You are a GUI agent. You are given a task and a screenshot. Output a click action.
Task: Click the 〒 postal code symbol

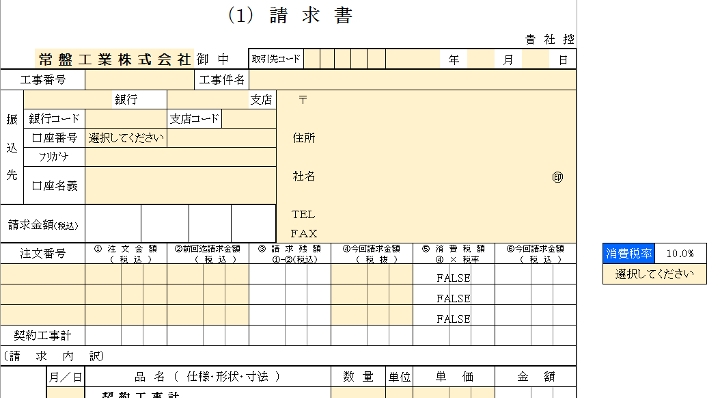click(x=303, y=100)
